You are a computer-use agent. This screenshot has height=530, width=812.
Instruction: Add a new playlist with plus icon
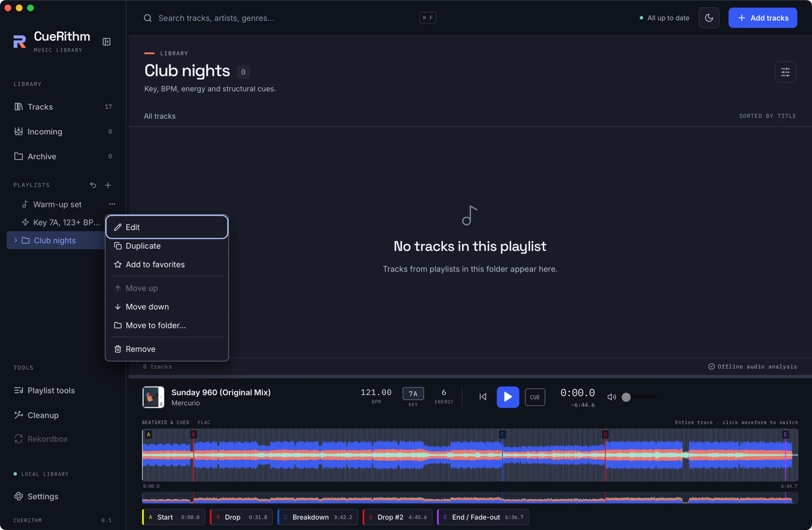[108, 185]
